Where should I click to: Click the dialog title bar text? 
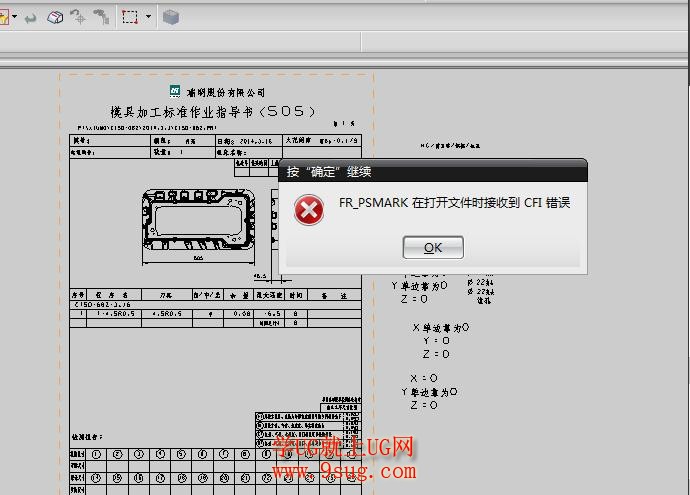tap(329, 172)
